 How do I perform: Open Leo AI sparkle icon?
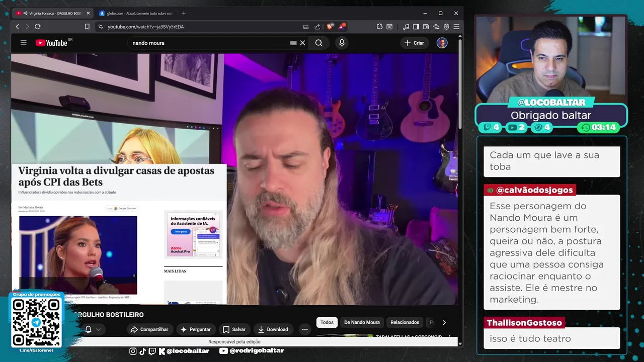tap(436, 27)
